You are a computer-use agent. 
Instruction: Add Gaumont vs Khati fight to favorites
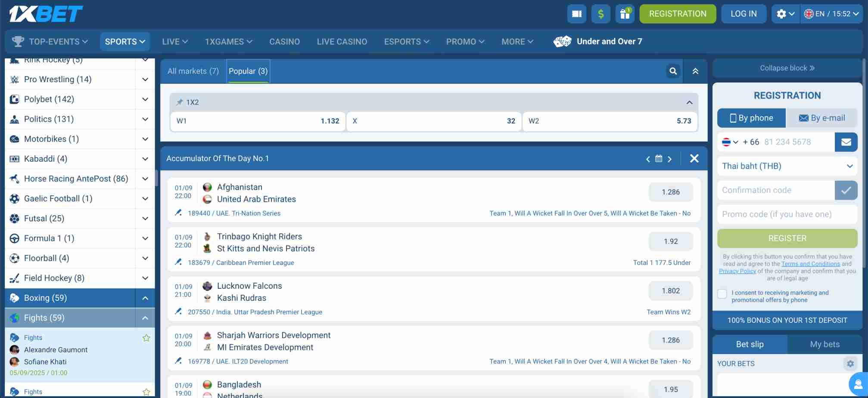pos(146,338)
